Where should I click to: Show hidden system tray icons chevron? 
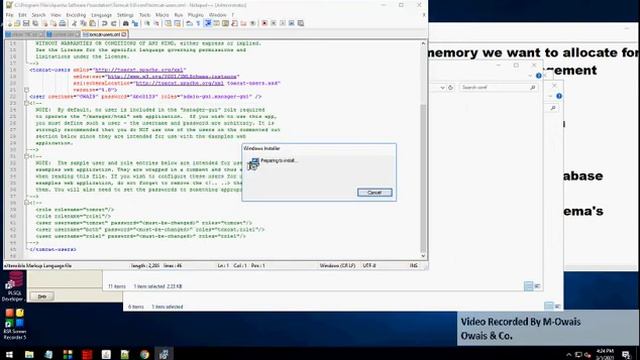click(569, 355)
